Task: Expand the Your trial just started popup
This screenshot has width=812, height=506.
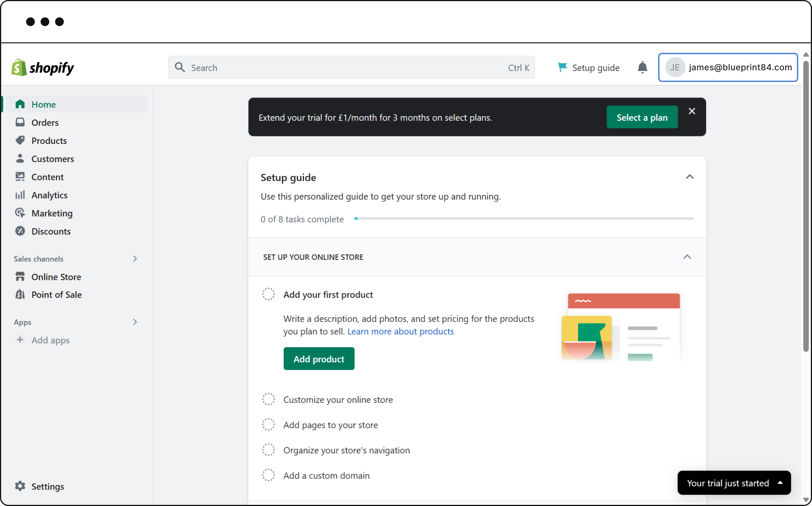Action: (x=734, y=483)
